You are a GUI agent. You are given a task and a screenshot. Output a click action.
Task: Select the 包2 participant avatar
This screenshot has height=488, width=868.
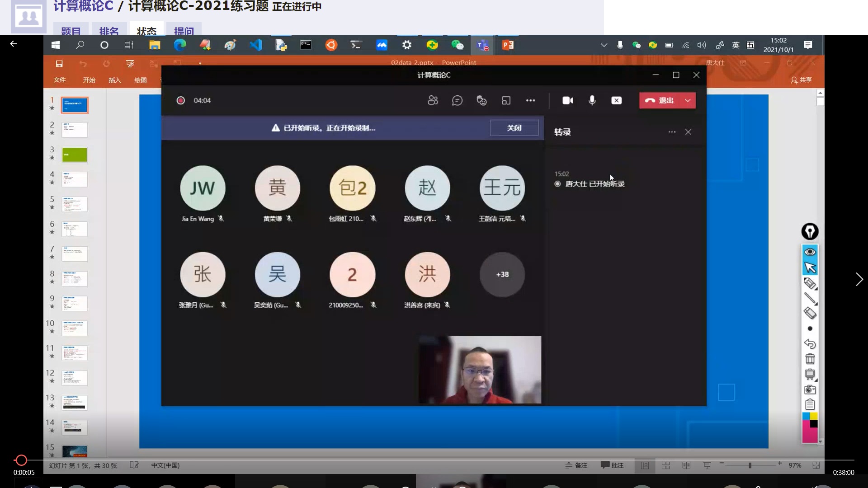coord(353,188)
